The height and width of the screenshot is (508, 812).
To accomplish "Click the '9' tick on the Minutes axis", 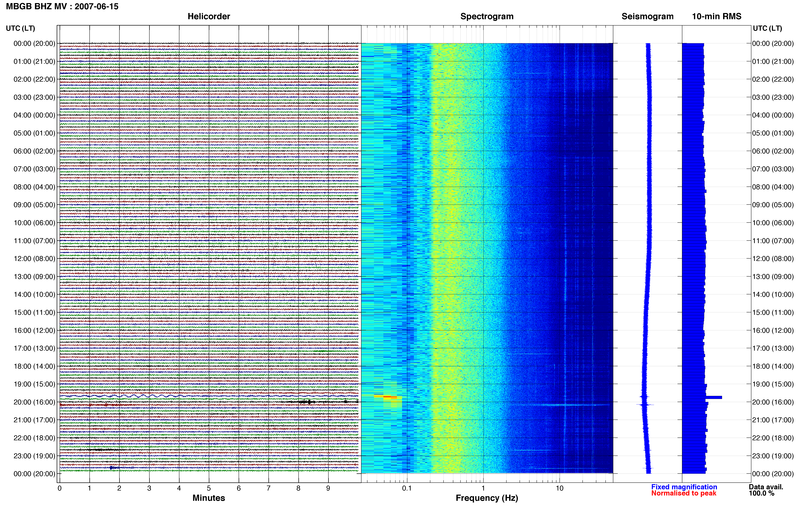I will pyautogui.click(x=328, y=488).
